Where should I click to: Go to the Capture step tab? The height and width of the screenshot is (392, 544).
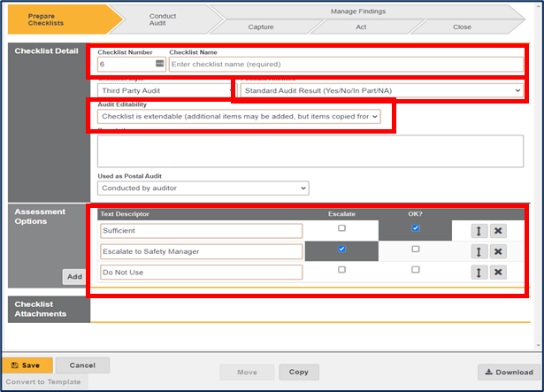(x=261, y=27)
